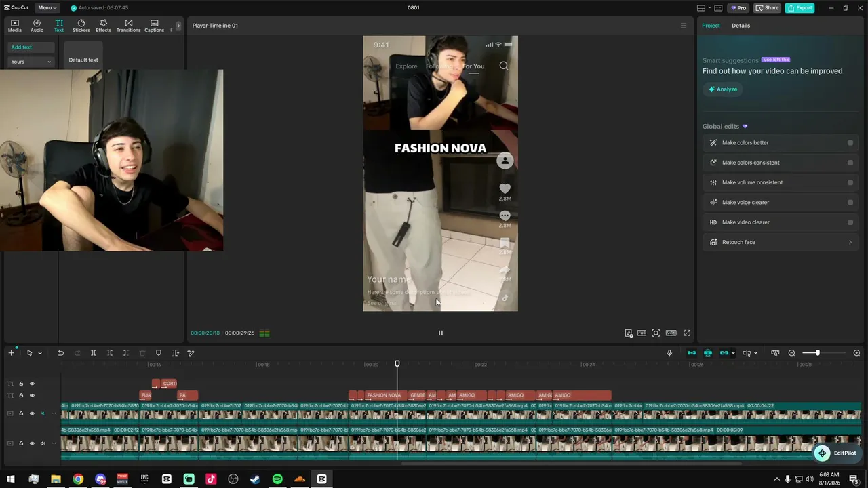868x488 pixels.
Task: Open the Transitions panel
Action: click(128, 26)
